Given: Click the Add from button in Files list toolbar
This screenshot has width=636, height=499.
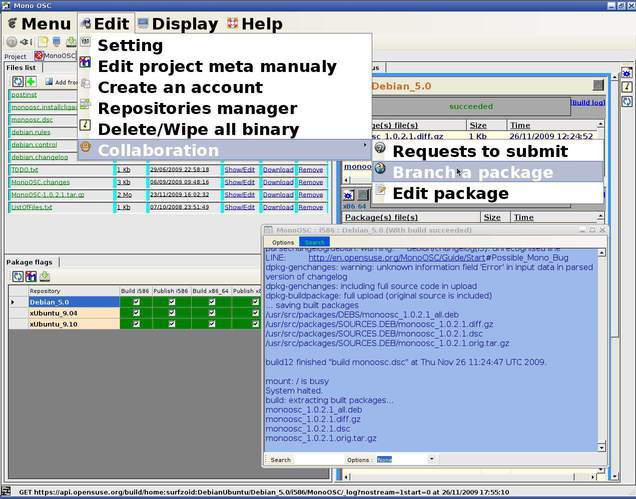Looking at the screenshot, I should [62, 82].
